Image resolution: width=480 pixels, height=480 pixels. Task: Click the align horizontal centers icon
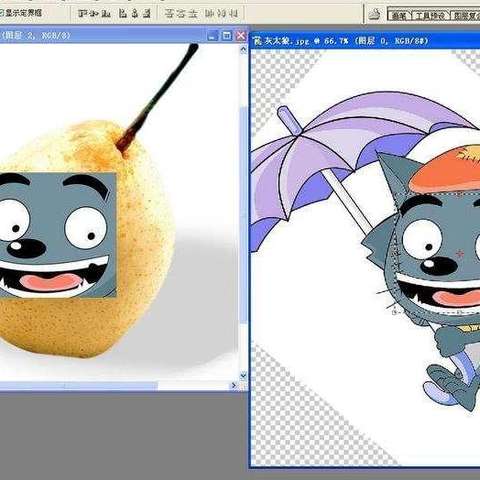tap(135, 13)
